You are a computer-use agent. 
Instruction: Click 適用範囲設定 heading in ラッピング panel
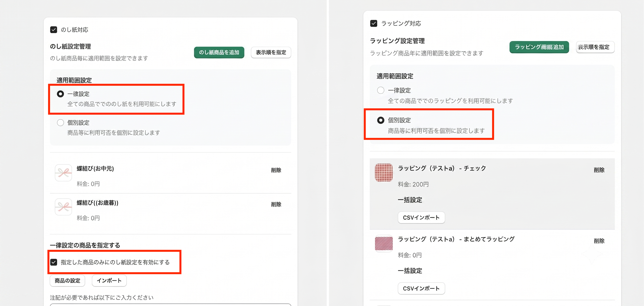395,76
